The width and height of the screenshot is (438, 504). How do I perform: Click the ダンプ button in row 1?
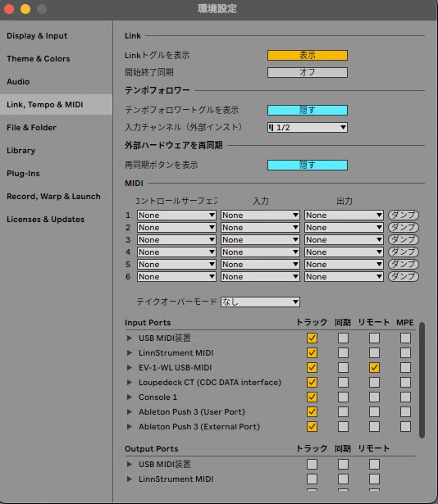pos(404,215)
